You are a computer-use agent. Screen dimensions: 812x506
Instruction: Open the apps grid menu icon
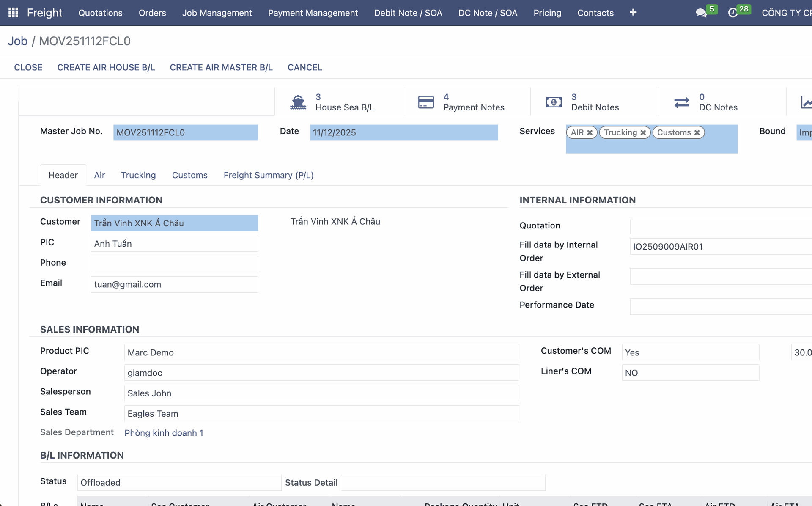click(x=13, y=13)
